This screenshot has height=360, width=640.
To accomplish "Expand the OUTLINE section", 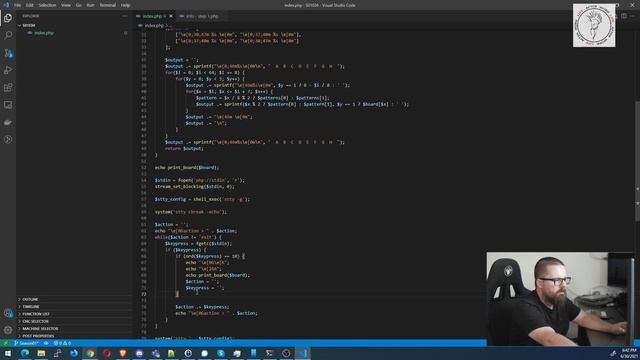I will (x=74, y=299).
